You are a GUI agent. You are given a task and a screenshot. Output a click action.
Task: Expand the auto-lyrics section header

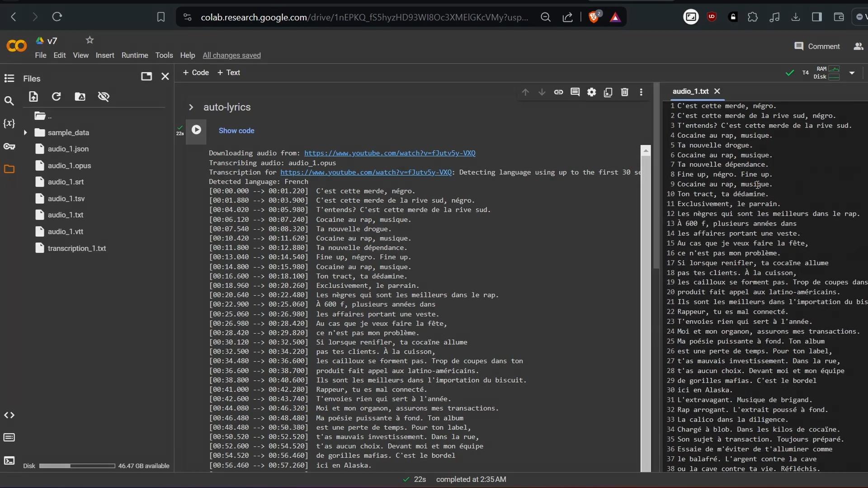tap(191, 107)
